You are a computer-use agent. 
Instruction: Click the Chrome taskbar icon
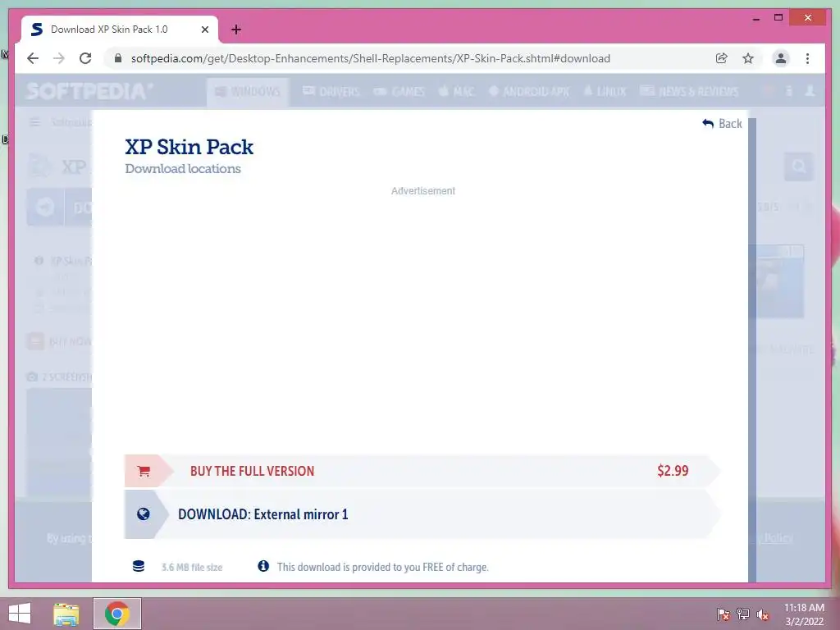[x=117, y=614]
